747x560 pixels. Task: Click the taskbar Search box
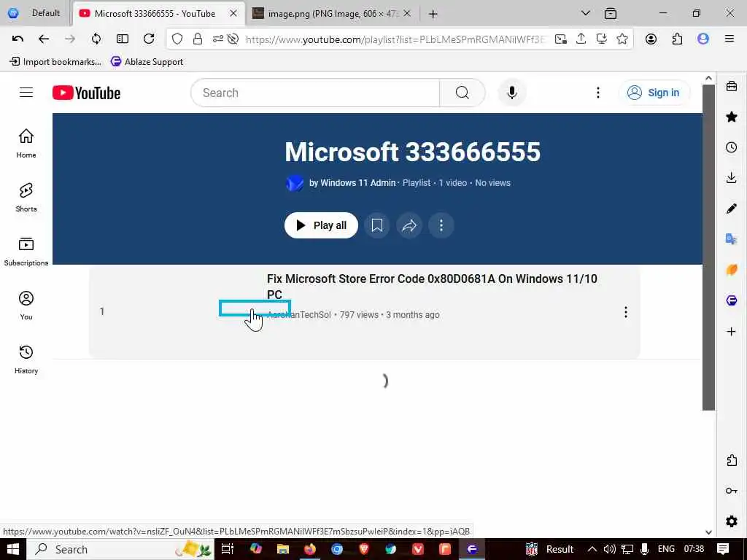pos(120,549)
